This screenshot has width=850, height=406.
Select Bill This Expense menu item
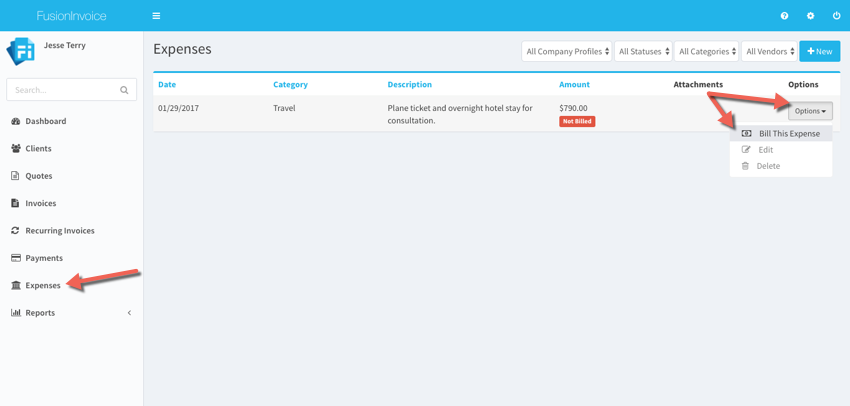pyautogui.click(x=788, y=133)
